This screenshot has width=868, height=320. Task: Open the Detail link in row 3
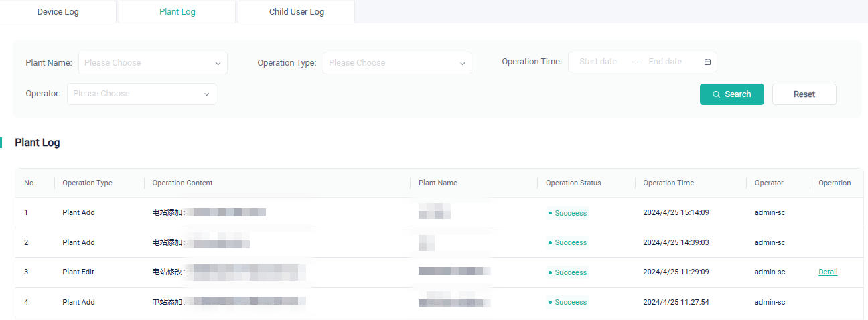pyautogui.click(x=828, y=272)
